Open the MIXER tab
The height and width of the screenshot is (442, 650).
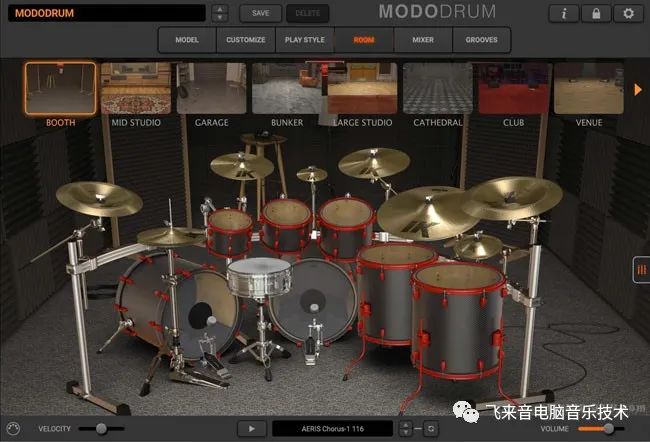(423, 40)
